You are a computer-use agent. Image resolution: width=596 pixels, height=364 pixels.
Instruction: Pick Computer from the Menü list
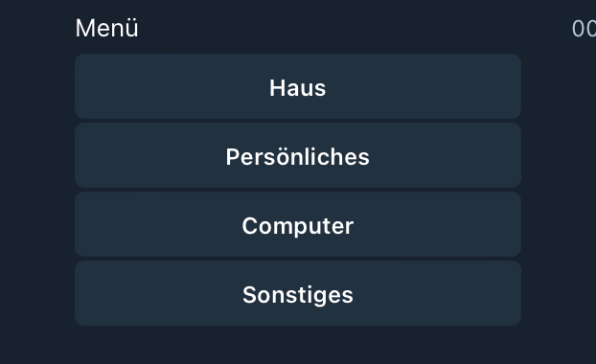click(x=298, y=224)
